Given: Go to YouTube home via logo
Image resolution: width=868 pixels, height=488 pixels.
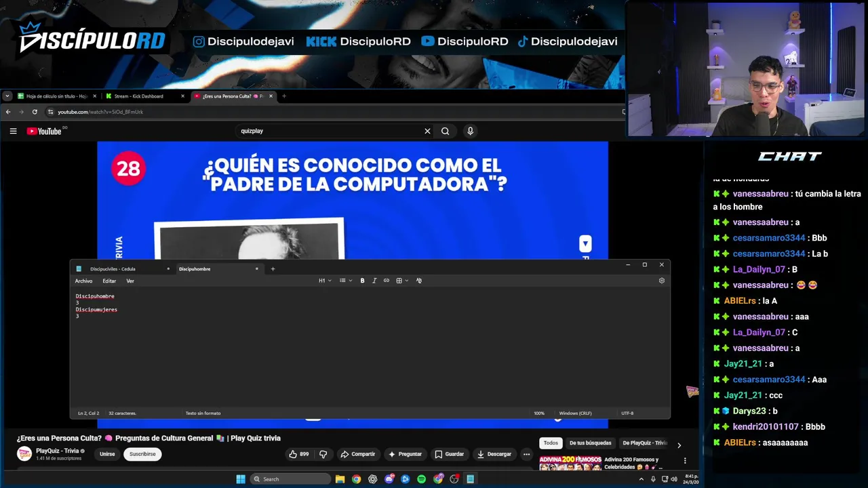Looking at the screenshot, I should click(x=44, y=131).
